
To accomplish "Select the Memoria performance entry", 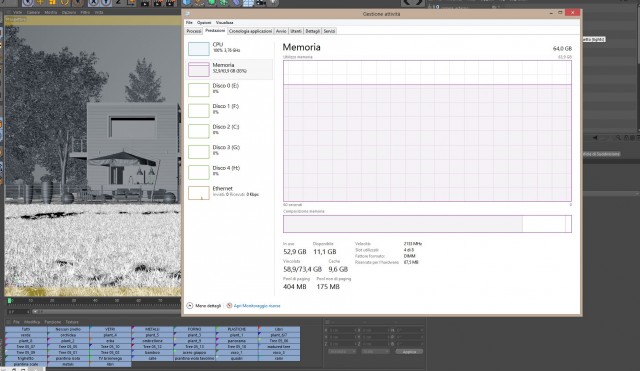I will pyautogui.click(x=230, y=69).
